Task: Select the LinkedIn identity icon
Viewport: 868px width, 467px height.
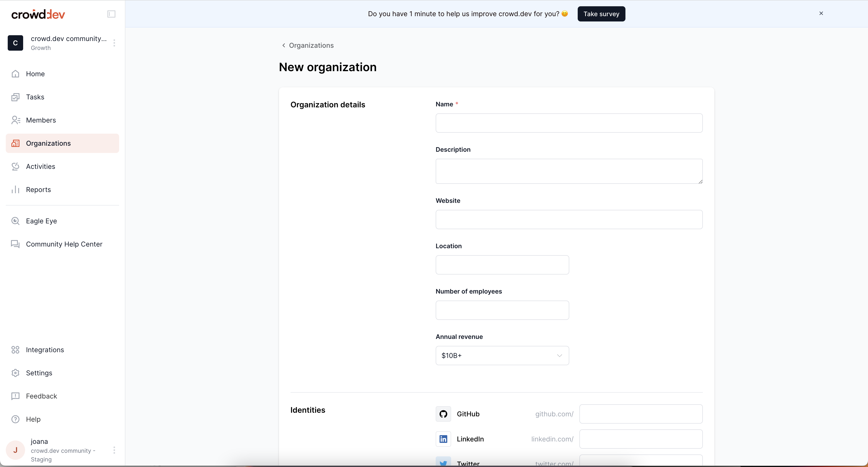Action: point(443,439)
